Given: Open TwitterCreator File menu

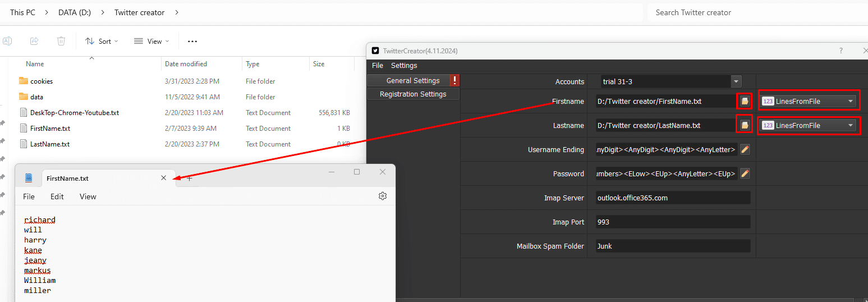Looking at the screenshot, I should [378, 66].
